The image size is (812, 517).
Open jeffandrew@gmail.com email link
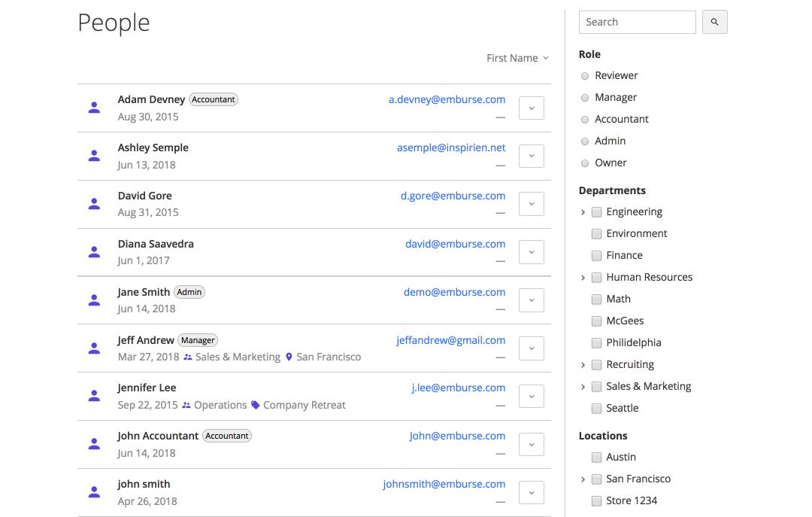(x=450, y=340)
